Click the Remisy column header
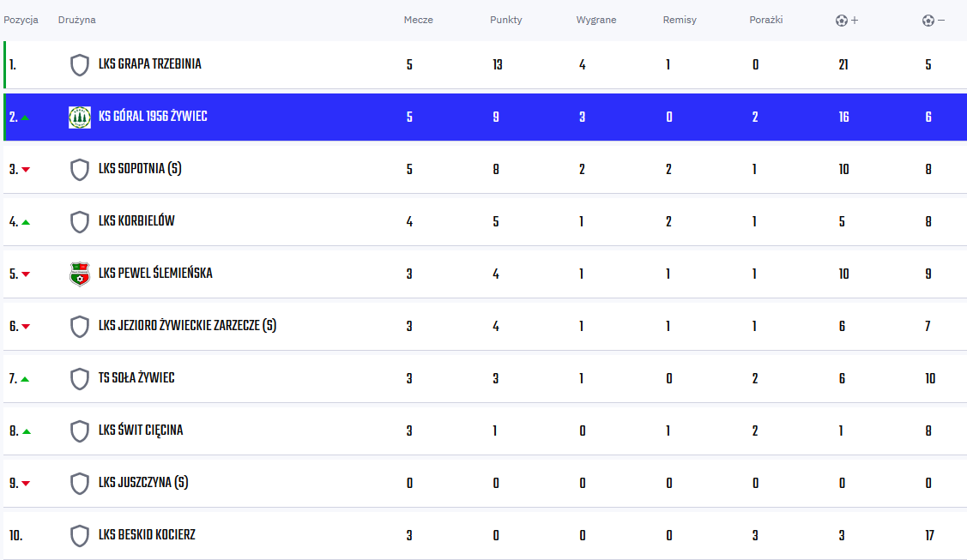Viewport: 967px width, 560px height. (x=680, y=20)
